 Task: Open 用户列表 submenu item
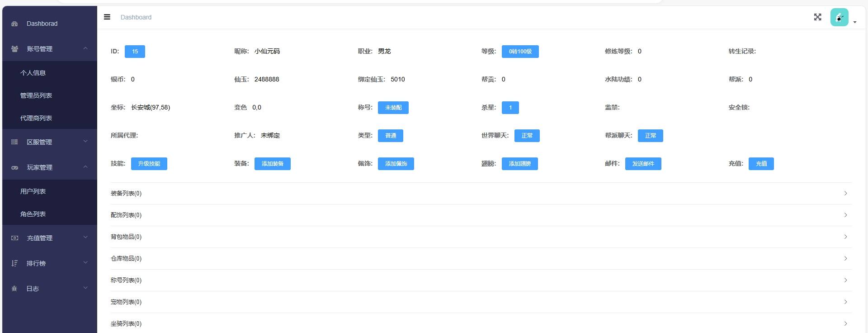[50, 191]
